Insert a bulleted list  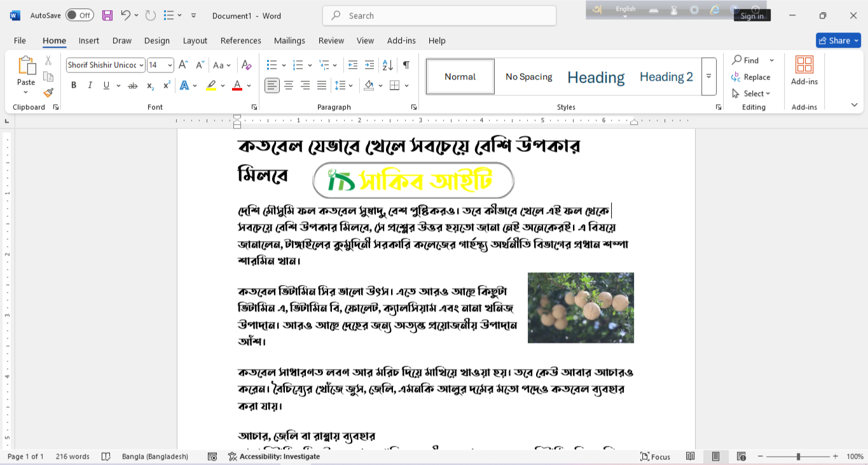point(272,65)
